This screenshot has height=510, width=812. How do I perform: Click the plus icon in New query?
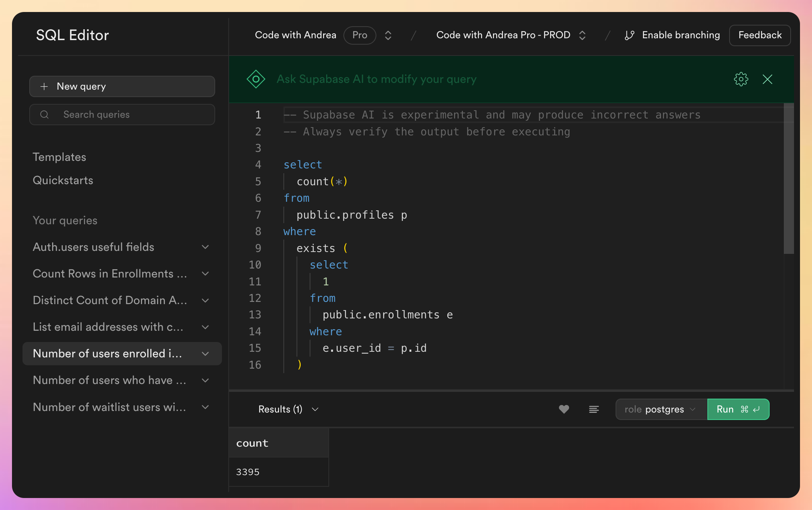[x=44, y=86]
